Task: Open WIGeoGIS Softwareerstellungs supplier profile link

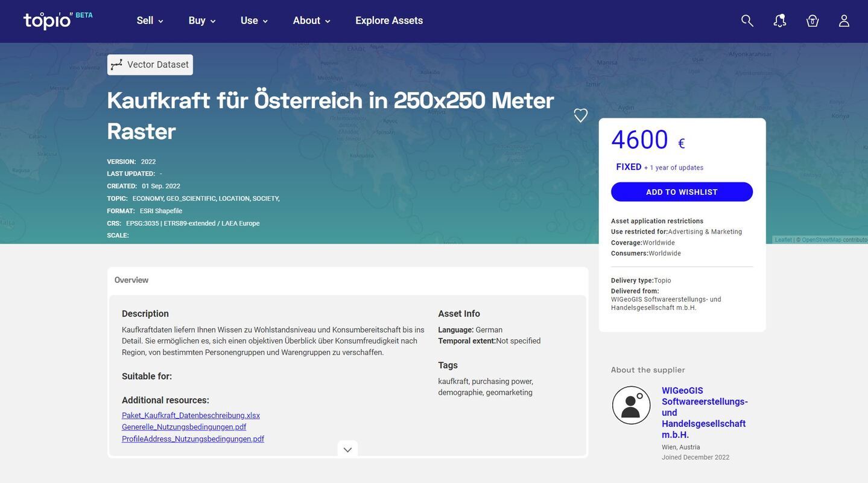Action: point(705,412)
